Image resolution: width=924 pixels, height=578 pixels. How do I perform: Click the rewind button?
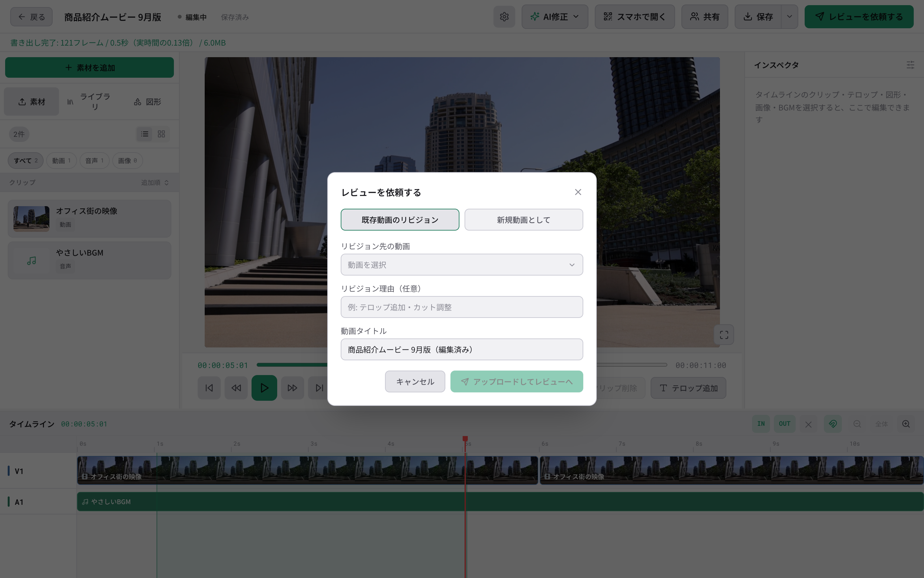coord(236,388)
